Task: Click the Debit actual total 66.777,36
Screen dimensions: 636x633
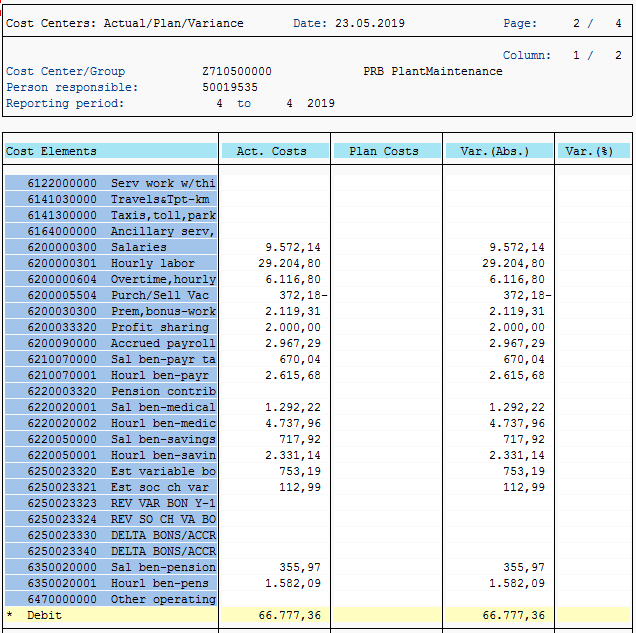Action: click(290, 615)
